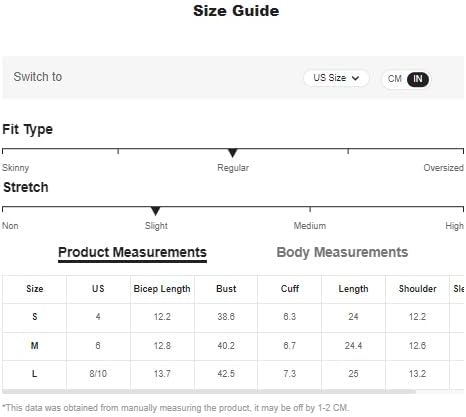466x417 pixels.
Task: Click the Regular fit type marker
Action: tap(233, 153)
